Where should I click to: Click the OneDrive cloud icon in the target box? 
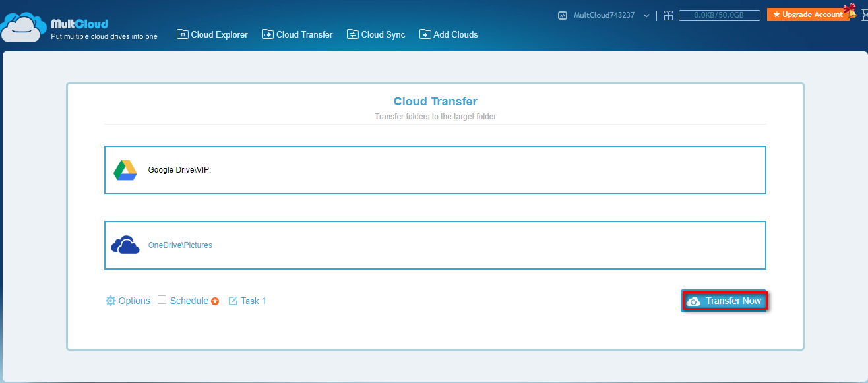[x=125, y=245]
